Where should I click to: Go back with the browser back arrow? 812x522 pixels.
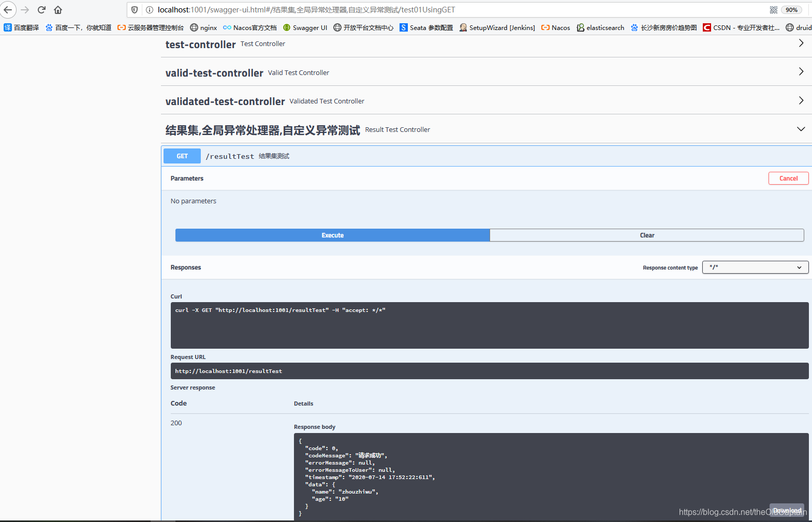point(8,9)
